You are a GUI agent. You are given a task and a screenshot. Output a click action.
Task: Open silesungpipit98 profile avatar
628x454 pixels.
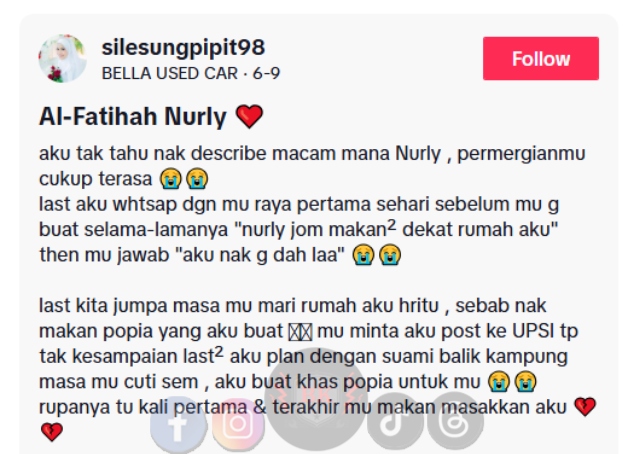point(62,58)
